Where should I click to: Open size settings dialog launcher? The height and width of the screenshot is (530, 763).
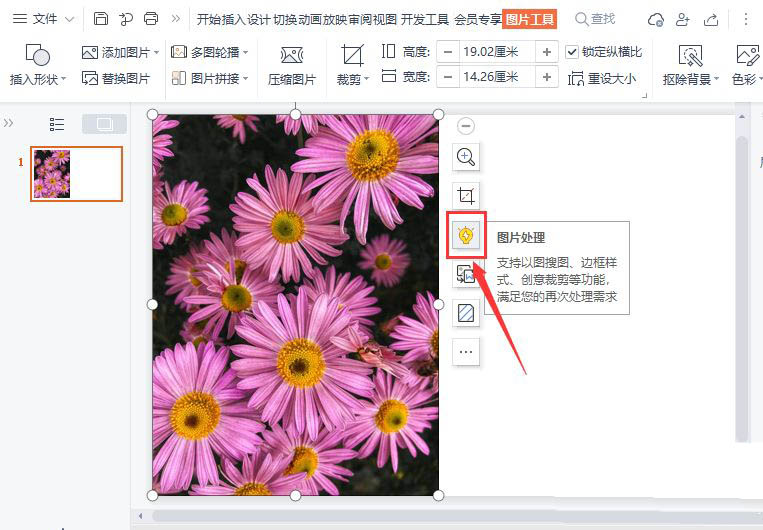[645, 95]
